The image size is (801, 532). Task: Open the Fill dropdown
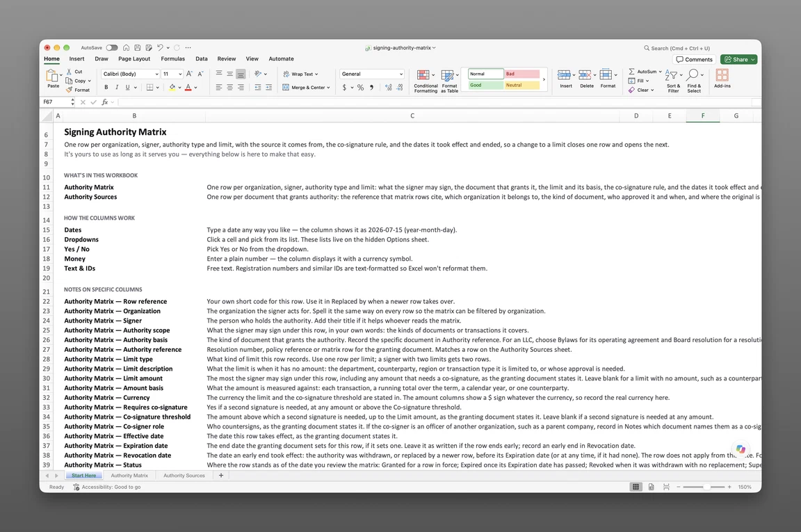pyautogui.click(x=638, y=81)
